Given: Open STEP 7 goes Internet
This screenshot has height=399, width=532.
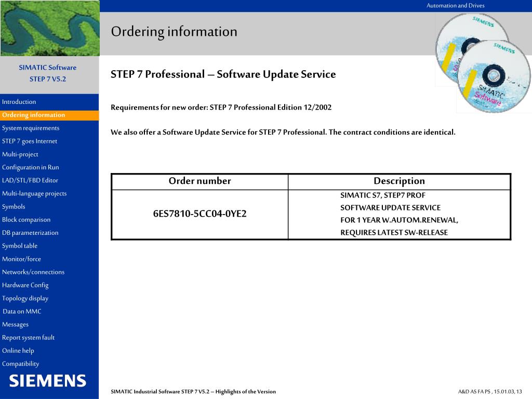Looking at the screenshot, I should click(30, 141).
